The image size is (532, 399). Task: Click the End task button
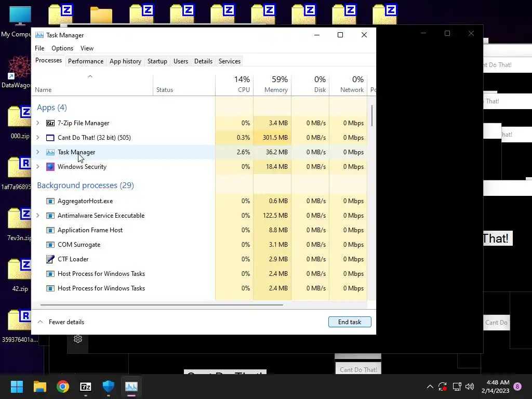pyautogui.click(x=350, y=322)
